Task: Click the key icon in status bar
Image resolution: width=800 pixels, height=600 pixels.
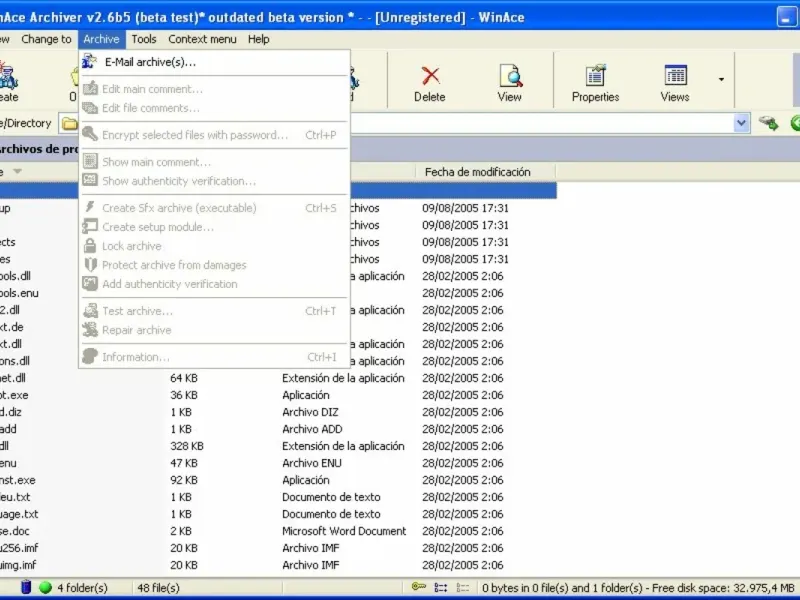Action: click(x=419, y=587)
